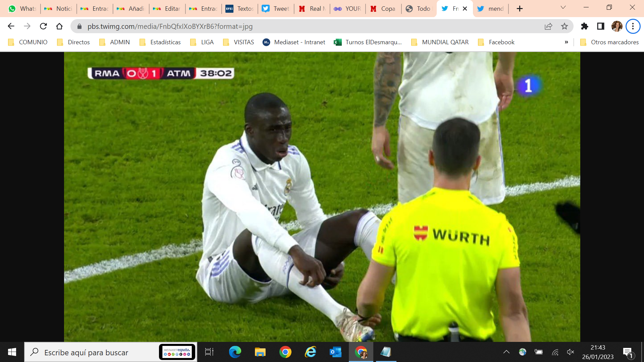Open the MUNDIAL QATAR bookmark folder
The height and width of the screenshot is (362, 644).
(x=440, y=42)
